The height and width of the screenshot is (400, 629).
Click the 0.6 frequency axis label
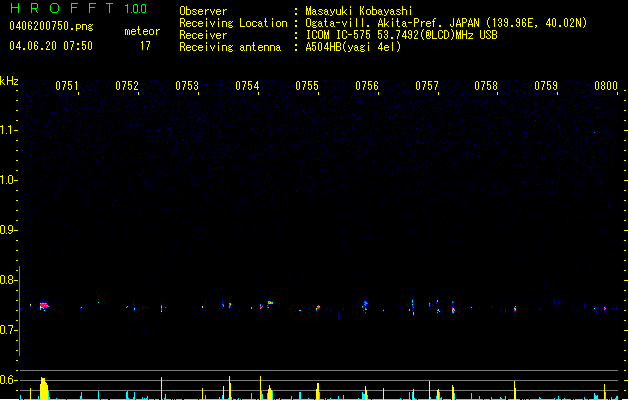click(x=7, y=380)
